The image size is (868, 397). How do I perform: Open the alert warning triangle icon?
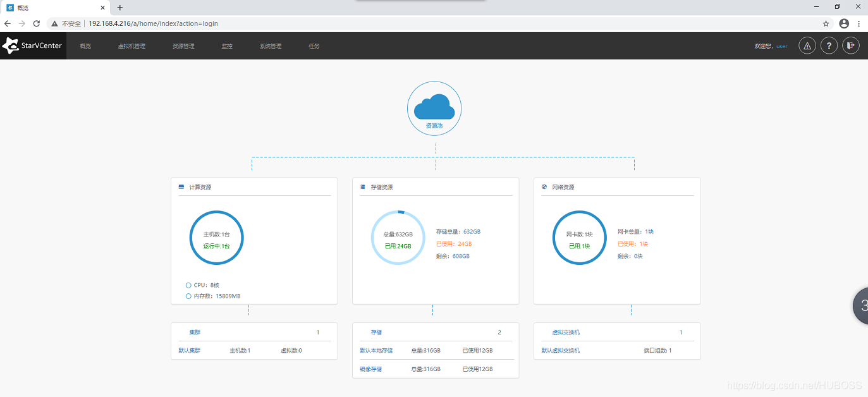(x=807, y=46)
